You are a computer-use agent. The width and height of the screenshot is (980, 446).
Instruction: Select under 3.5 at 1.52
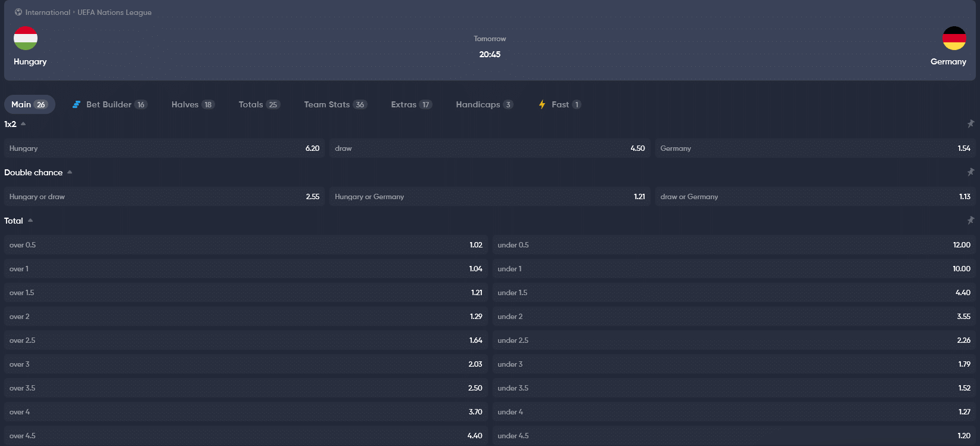pos(734,388)
